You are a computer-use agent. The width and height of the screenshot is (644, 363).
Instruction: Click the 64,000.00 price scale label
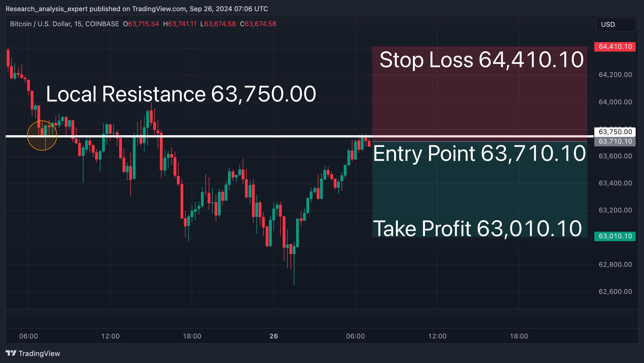(x=616, y=102)
